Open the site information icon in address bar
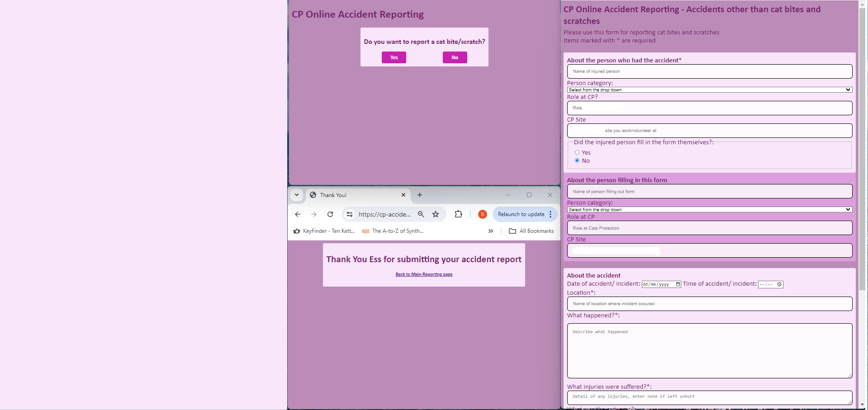This screenshot has height=410, width=868. point(350,214)
